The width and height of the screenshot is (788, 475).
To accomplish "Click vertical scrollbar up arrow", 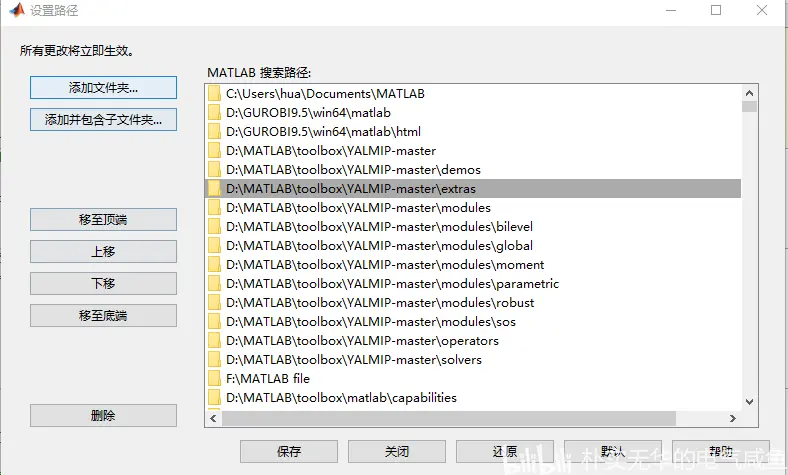I will (x=749, y=93).
